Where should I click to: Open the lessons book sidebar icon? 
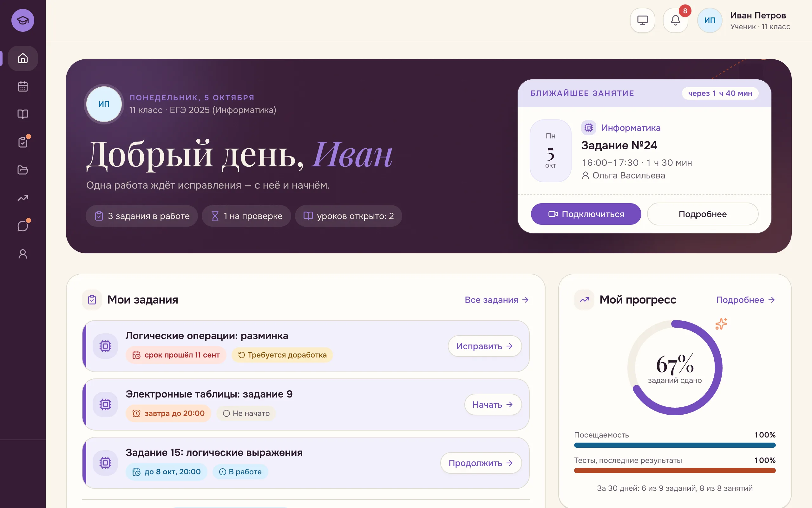pos(23,114)
